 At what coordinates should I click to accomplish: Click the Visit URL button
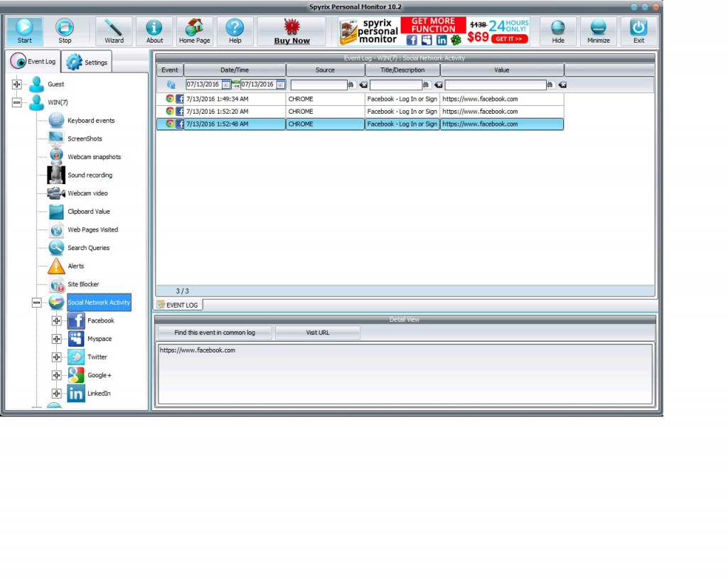(x=318, y=333)
